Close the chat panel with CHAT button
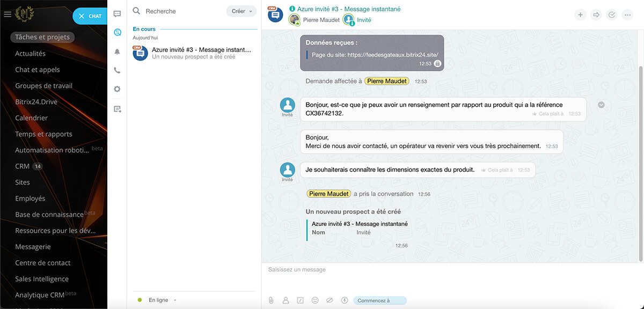The width and height of the screenshot is (644, 309). point(90,16)
